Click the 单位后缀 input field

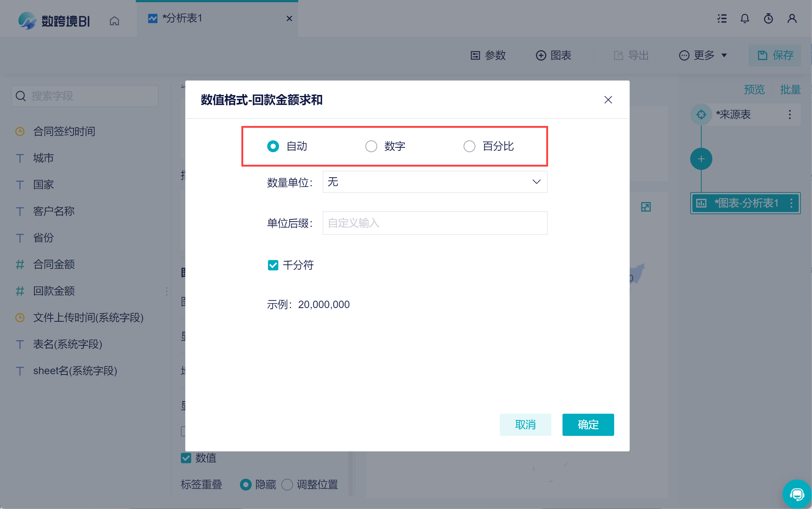435,223
